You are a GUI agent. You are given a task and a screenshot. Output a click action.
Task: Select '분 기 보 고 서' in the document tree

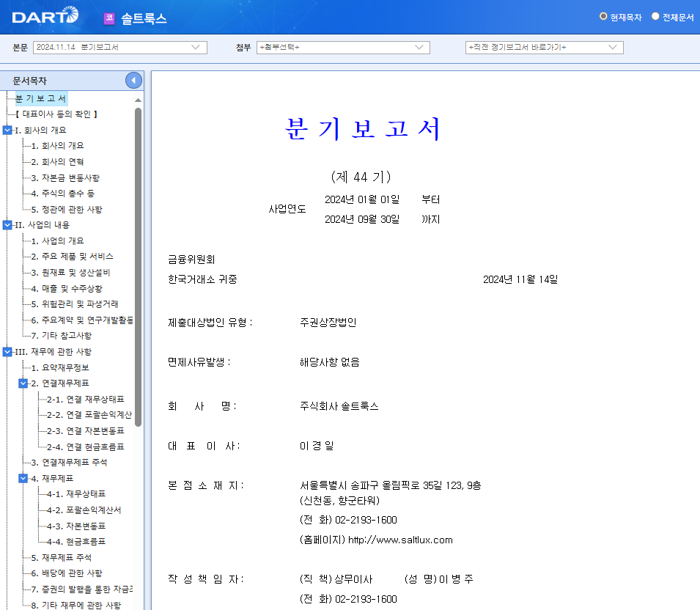[x=42, y=97]
